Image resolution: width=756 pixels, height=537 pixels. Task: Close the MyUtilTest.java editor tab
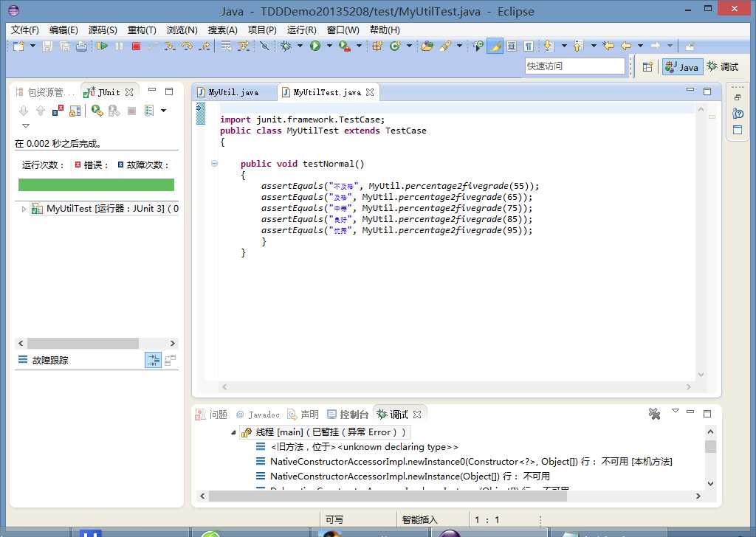(x=370, y=92)
